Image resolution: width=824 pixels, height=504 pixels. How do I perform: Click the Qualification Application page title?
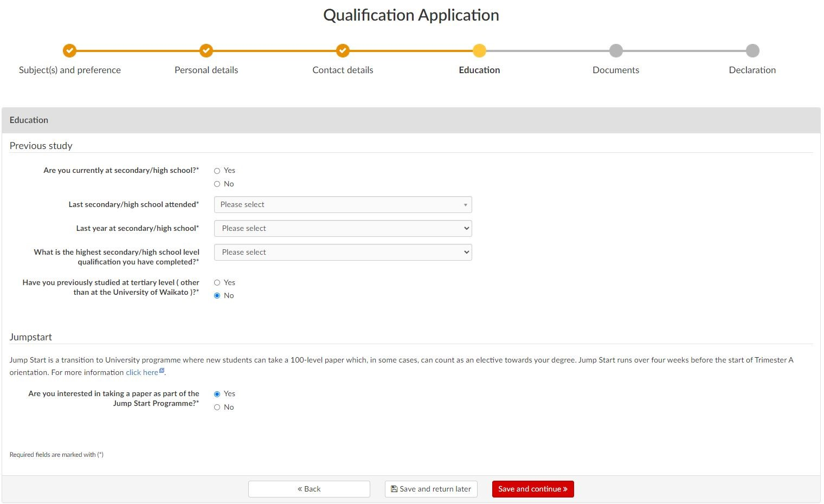click(411, 15)
